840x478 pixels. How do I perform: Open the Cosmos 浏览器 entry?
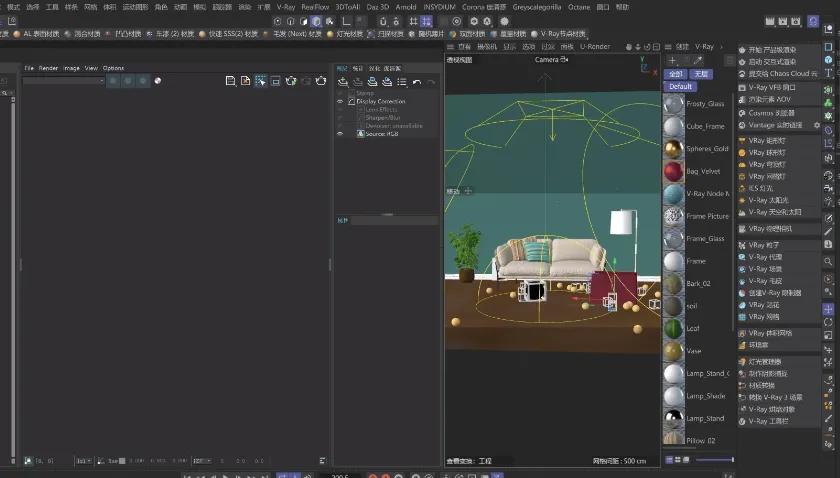tap(771, 113)
